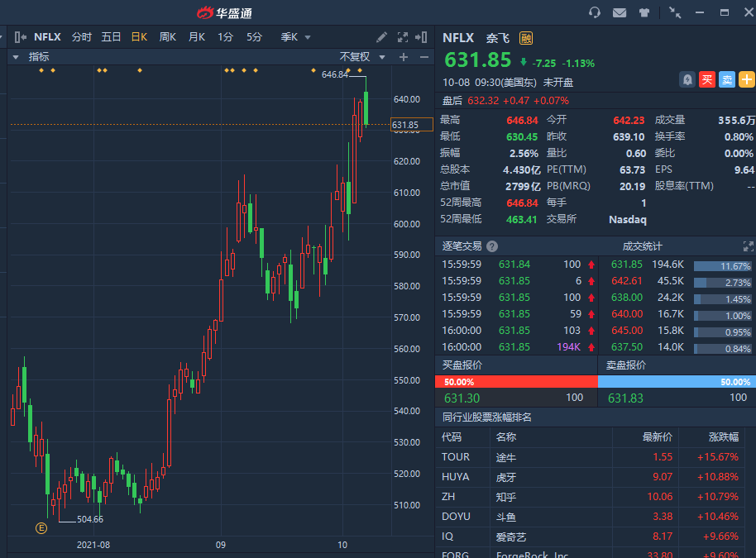Open the messages envelope icon
The height and width of the screenshot is (558, 756).
click(x=619, y=12)
